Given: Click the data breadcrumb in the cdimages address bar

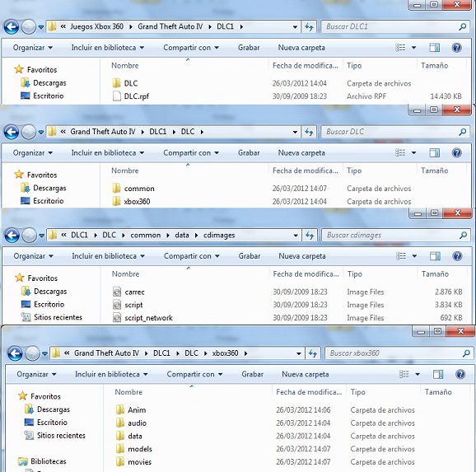Looking at the screenshot, I should (182, 236).
